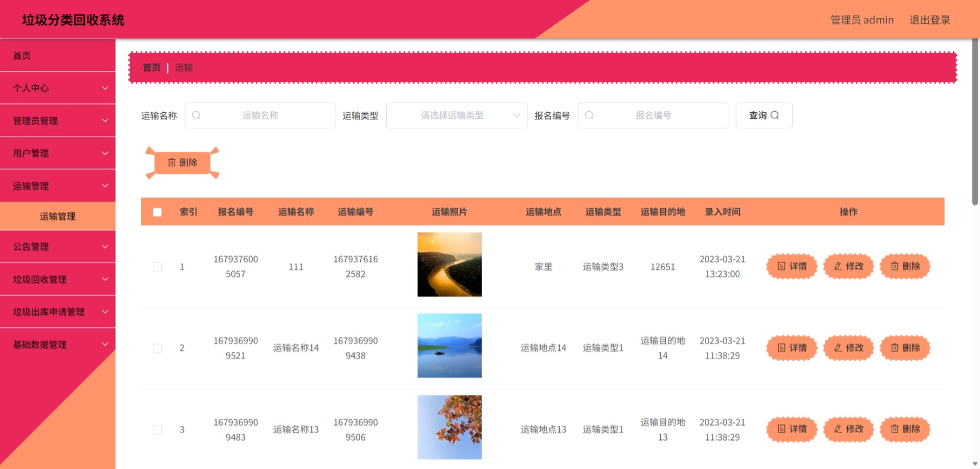Click 详情 document icon in row 2

coord(782,348)
